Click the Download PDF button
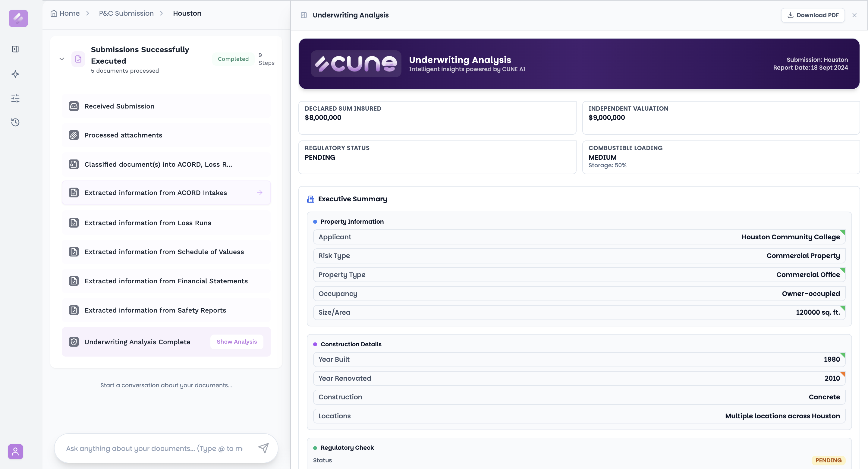Image resolution: width=868 pixels, height=469 pixels. coord(813,15)
